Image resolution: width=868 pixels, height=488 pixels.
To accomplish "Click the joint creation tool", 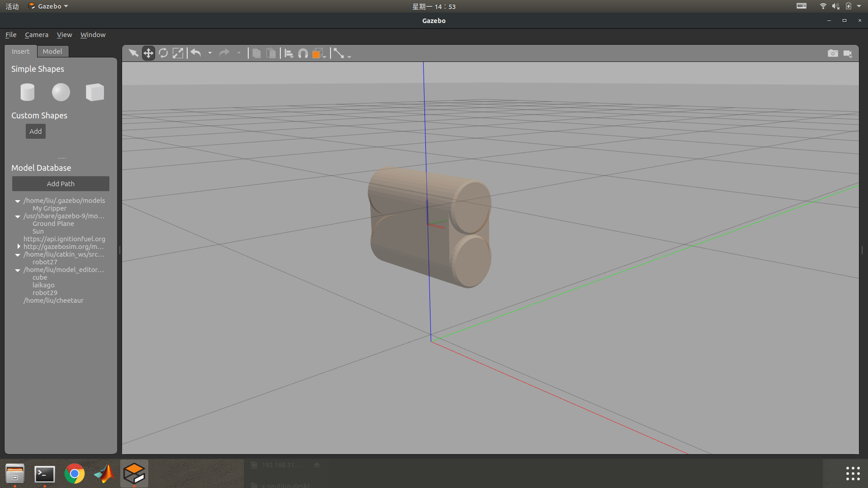I will pyautogui.click(x=339, y=53).
